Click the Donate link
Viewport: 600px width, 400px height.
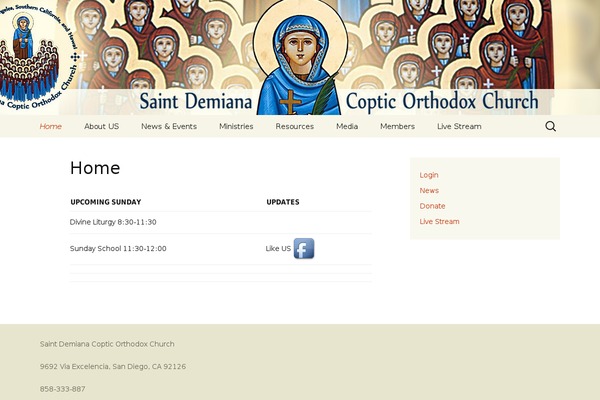pos(432,206)
